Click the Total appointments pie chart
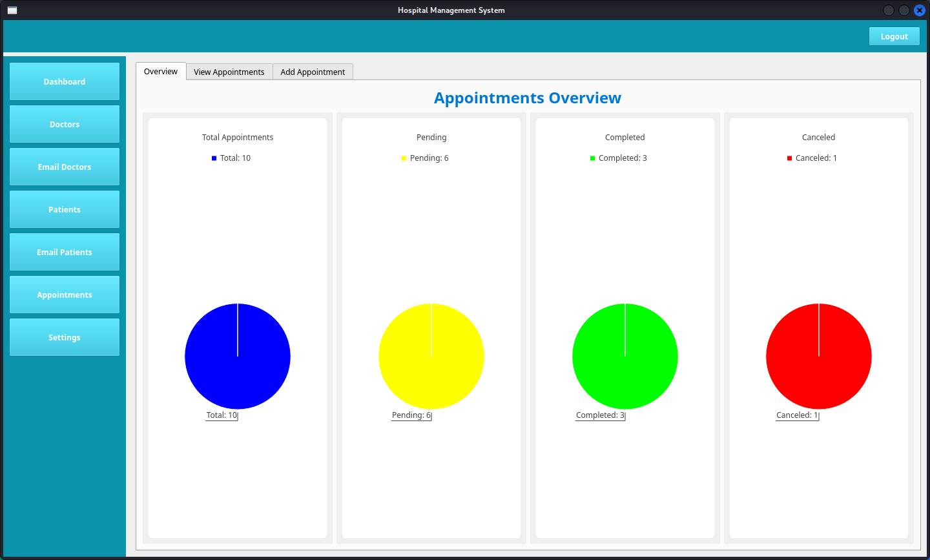Screen dimensions: 930x560 tap(238, 356)
